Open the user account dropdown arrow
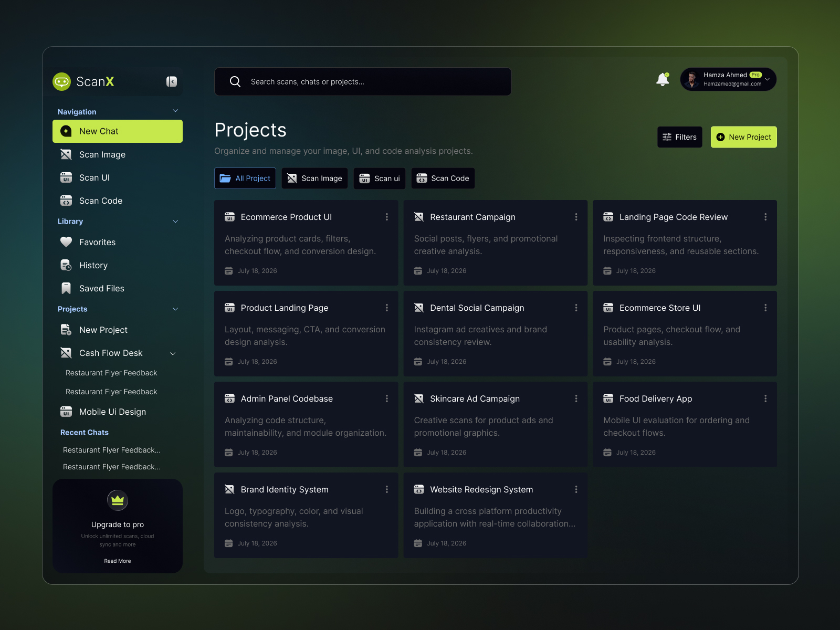 tap(767, 79)
